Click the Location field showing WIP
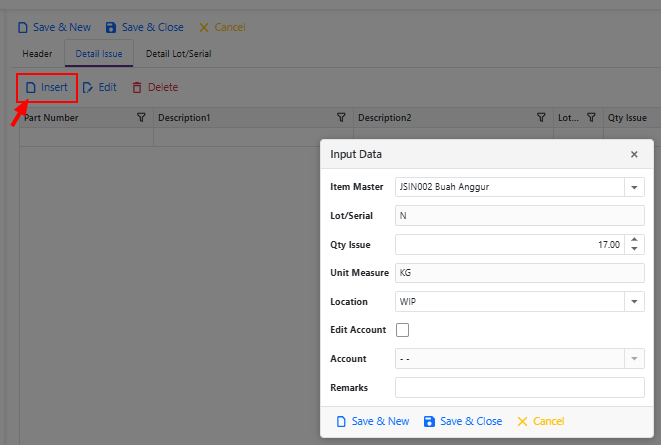Image resolution: width=661 pixels, height=445 pixels. click(x=510, y=302)
